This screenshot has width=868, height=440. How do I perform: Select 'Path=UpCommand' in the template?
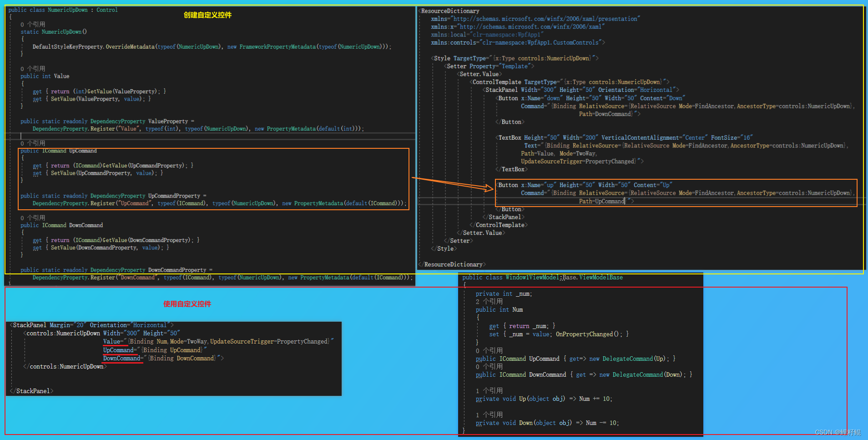tap(602, 202)
